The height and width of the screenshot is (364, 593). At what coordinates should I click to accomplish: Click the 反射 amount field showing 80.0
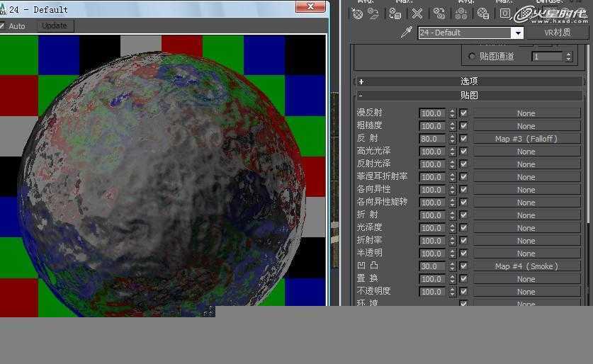point(432,139)
